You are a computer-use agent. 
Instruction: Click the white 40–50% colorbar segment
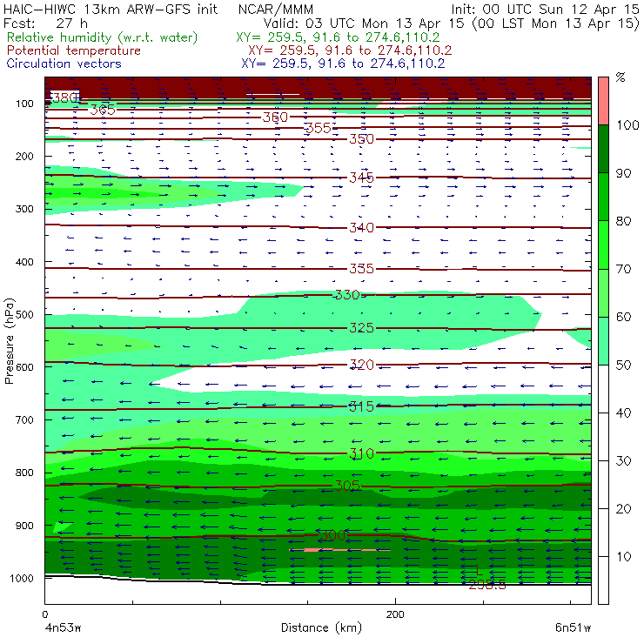pyautogui.click(x=603, y=388)
